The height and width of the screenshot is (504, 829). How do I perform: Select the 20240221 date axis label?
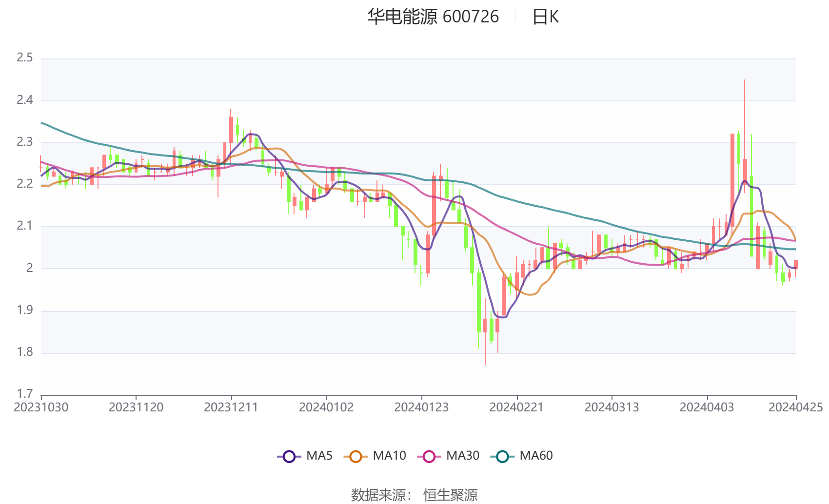516,407
